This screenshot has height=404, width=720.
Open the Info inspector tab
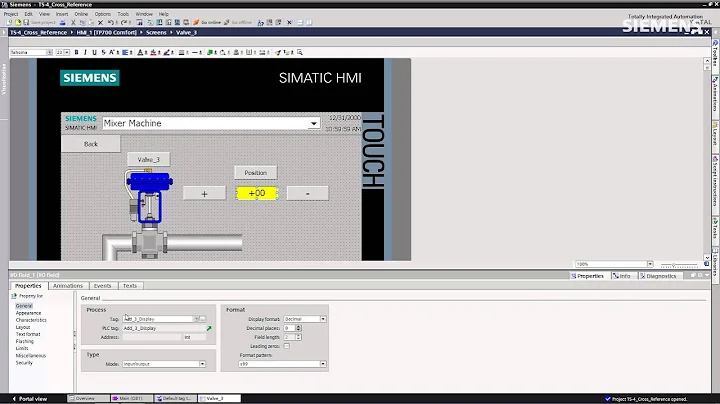coord(622,276)
